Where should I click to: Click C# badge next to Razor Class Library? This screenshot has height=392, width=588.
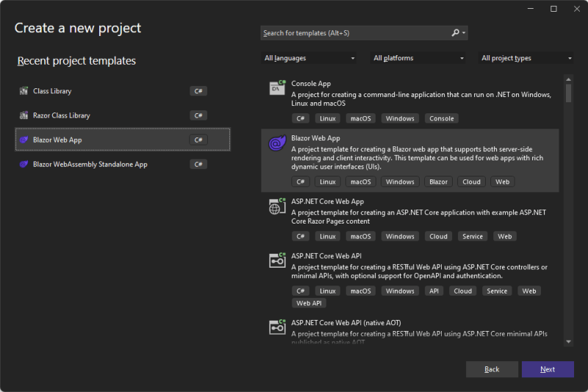198,115
